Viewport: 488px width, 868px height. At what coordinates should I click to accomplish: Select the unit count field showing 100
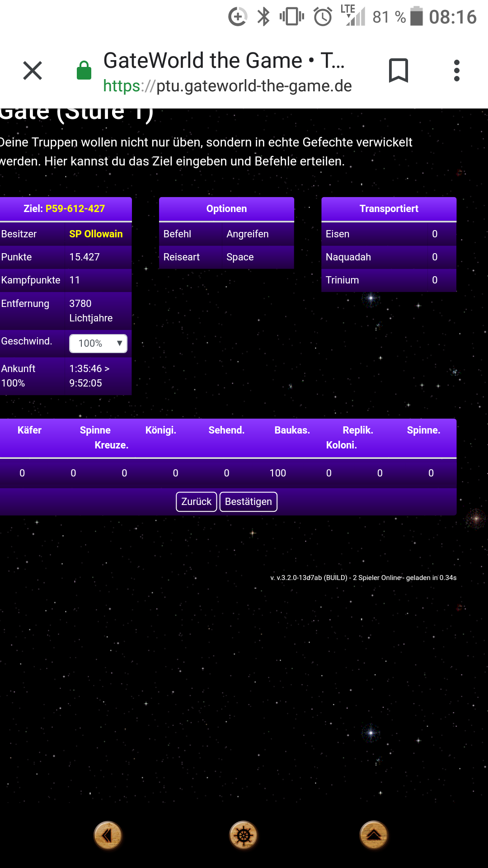[277, 473]
